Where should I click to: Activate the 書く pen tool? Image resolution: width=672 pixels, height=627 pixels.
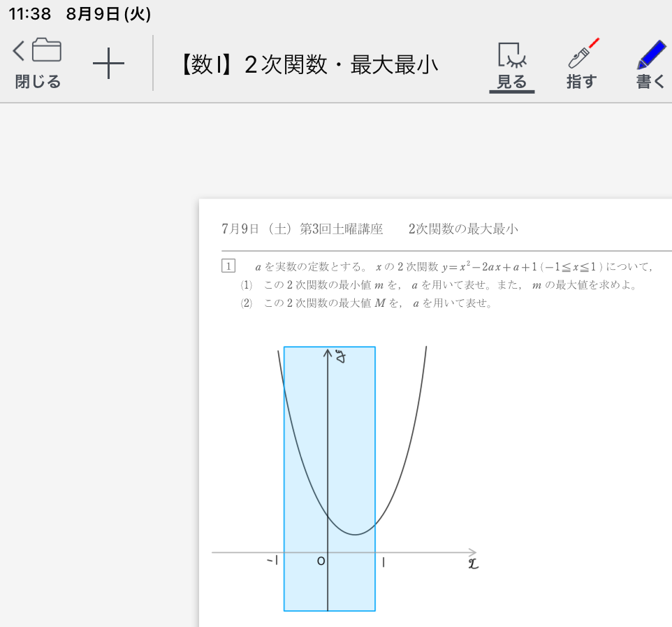(x=651, y=64)
